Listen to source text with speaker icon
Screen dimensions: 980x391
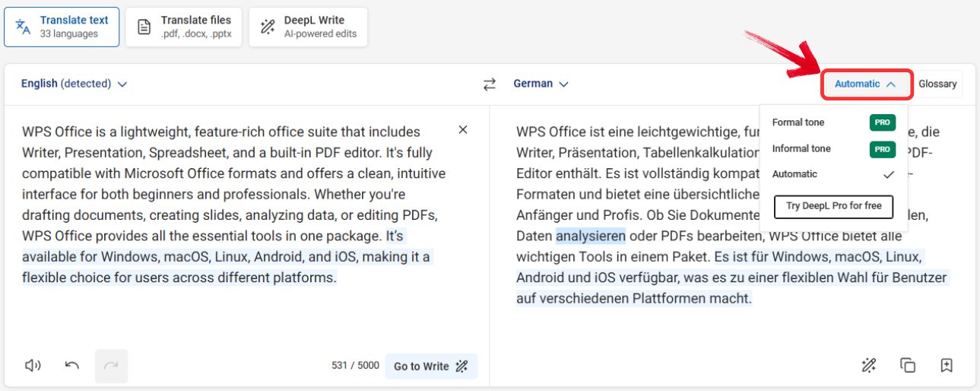[x=33, y=366]
